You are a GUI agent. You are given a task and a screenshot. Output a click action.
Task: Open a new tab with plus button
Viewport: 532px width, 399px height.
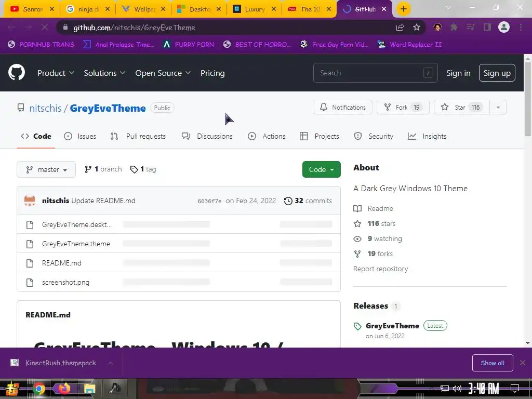point(403,9)
